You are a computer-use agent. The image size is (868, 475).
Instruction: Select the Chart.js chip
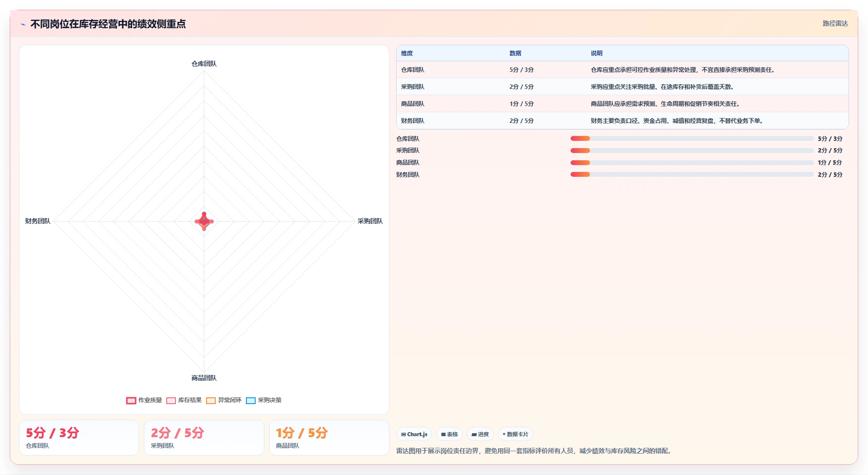414,434
